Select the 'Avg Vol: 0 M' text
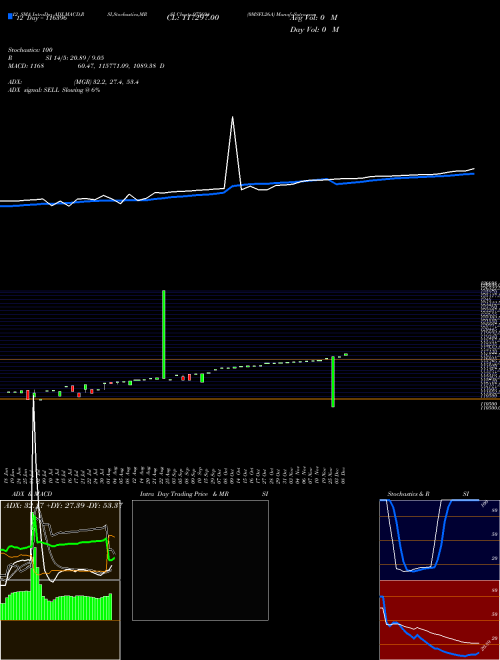Image resolution: width=500 pixels, height=660 pixels. (314, 18)
